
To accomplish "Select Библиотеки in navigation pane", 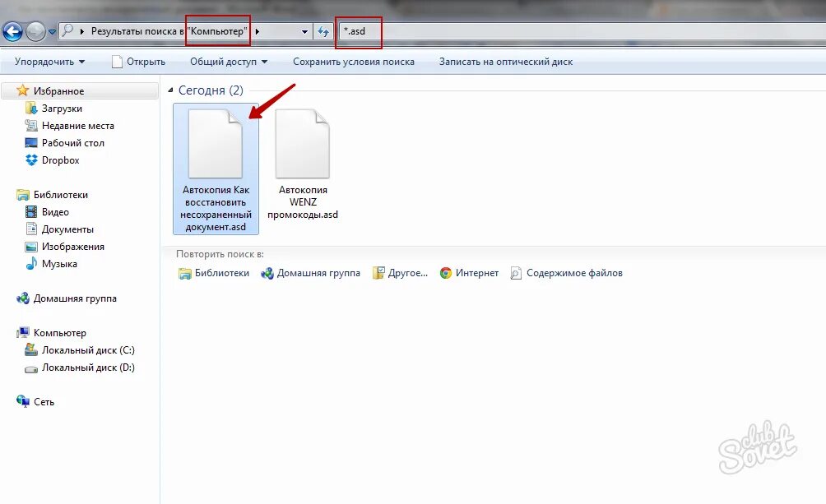I will pos(61,195).
